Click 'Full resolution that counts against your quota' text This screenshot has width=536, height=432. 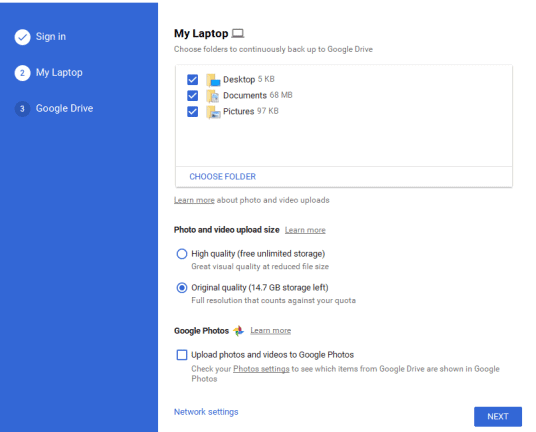pos(273,300)
